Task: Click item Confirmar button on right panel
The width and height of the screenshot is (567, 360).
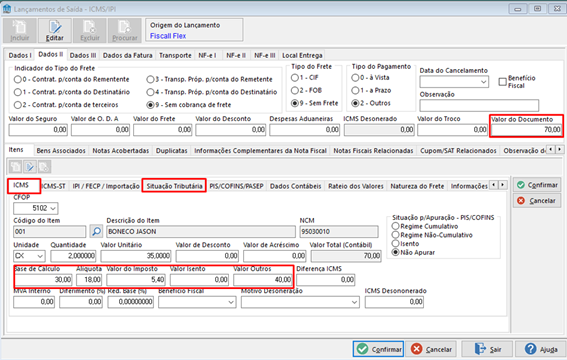Action: [537, 185]
